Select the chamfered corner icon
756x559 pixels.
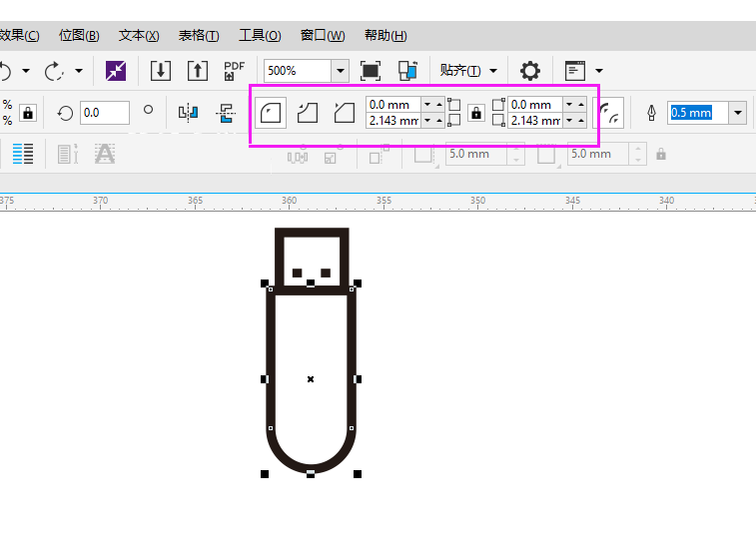click(344, 113)
